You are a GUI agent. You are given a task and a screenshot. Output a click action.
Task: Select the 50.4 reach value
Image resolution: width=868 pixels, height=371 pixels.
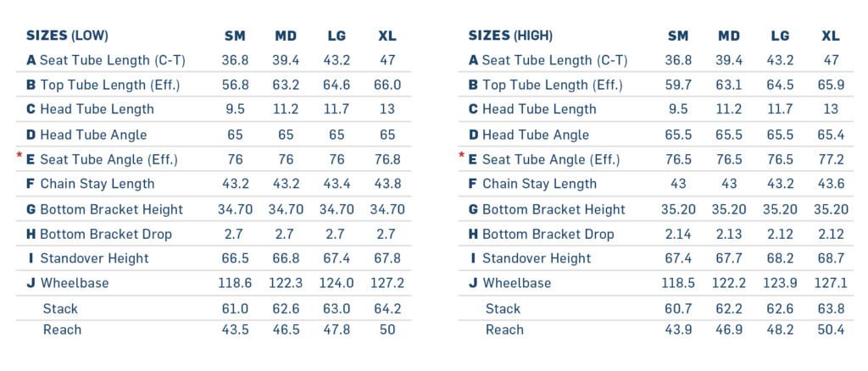click(831, 329)
